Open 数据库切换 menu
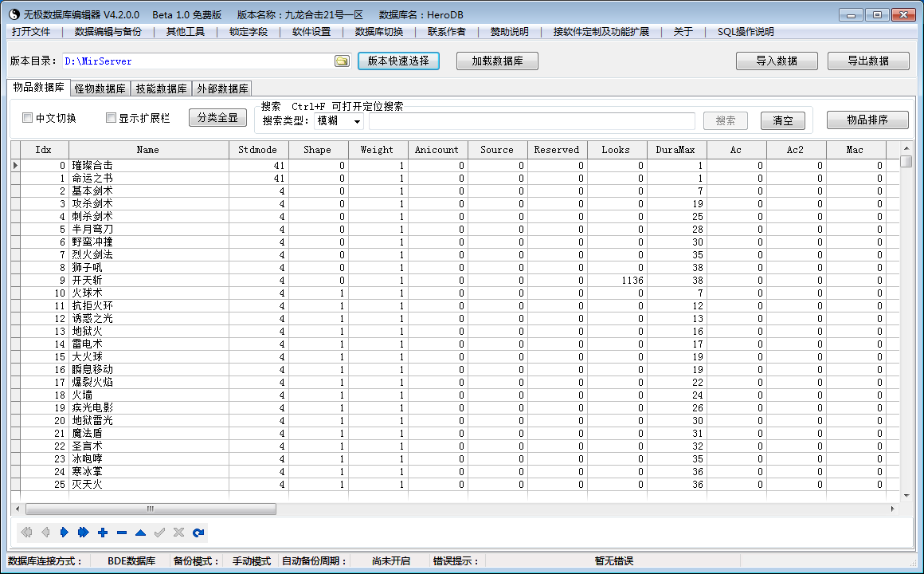 tap(379, 32)
